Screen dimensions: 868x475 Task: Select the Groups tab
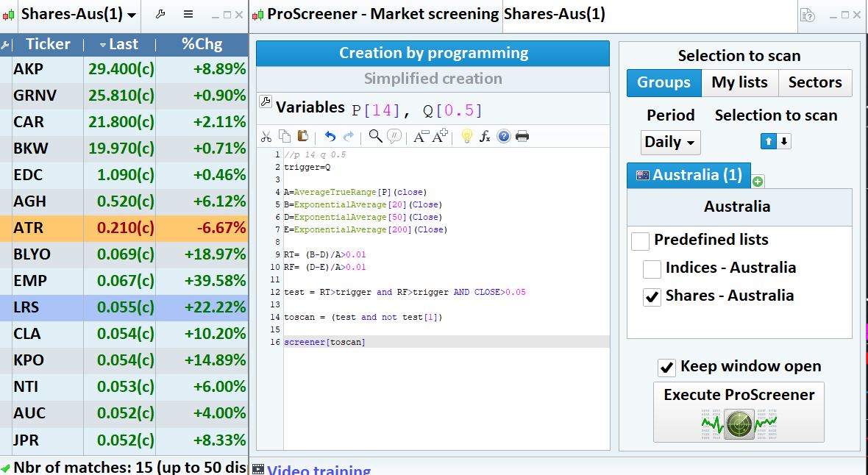point(664,82)
